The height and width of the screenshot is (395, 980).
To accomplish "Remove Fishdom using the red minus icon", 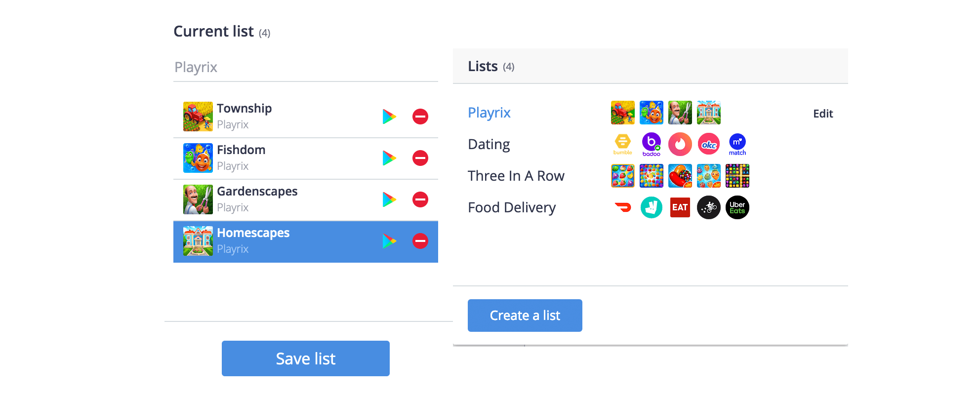I will (x=420, y=158).
